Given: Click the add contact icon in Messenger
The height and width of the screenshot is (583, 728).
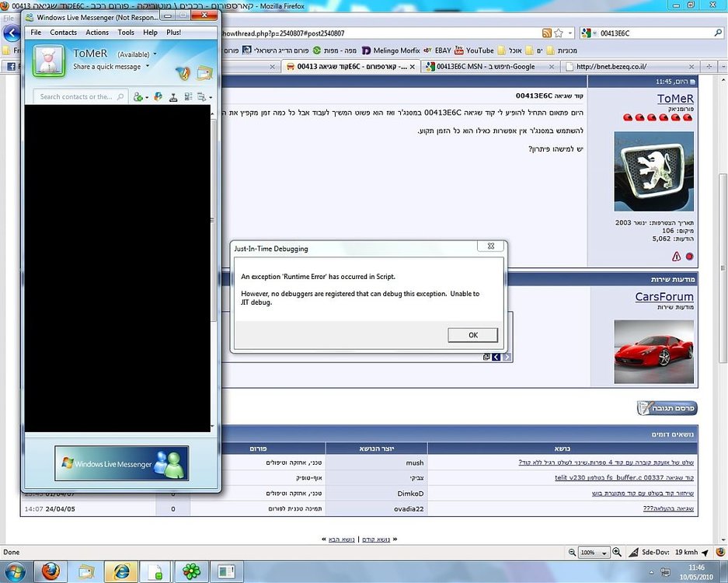Looking at the screenshot, I should pyautogui.click(x=138, y=96).
